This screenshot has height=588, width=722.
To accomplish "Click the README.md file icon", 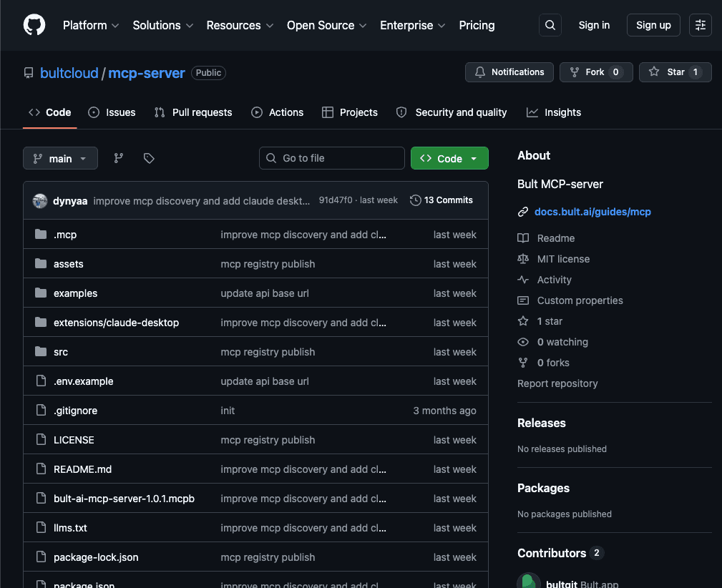I will tap(41, 469).
